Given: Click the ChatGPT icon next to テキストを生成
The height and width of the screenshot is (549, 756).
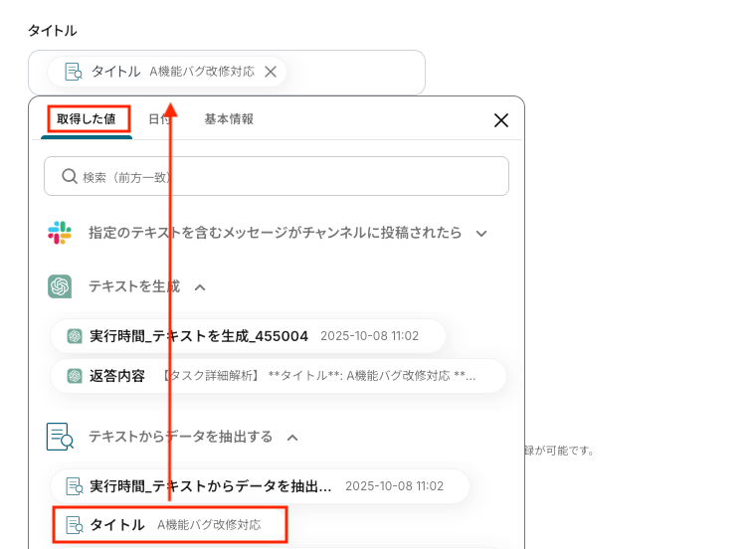Looking at the screenshot, I should tap(60, 286).
